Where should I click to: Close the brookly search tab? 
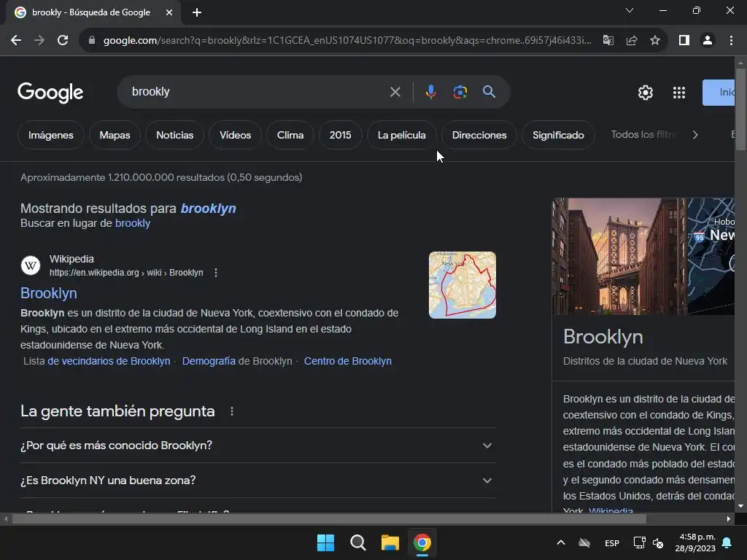tap(169, 12)
